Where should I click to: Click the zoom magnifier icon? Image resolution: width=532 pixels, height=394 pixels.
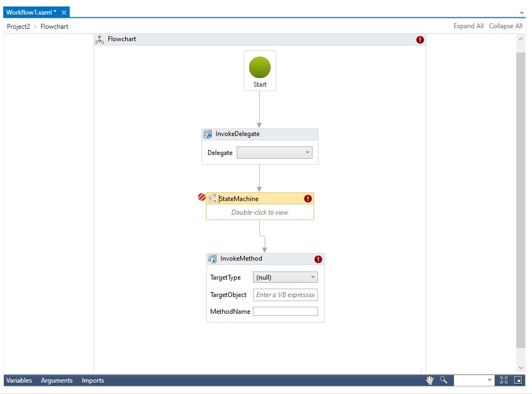pyautogui.click(x=444, y=380)
